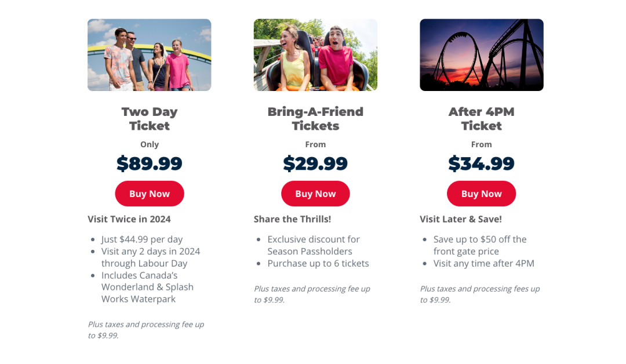Select the Two Day Ticket heading

tap(150, 119)
